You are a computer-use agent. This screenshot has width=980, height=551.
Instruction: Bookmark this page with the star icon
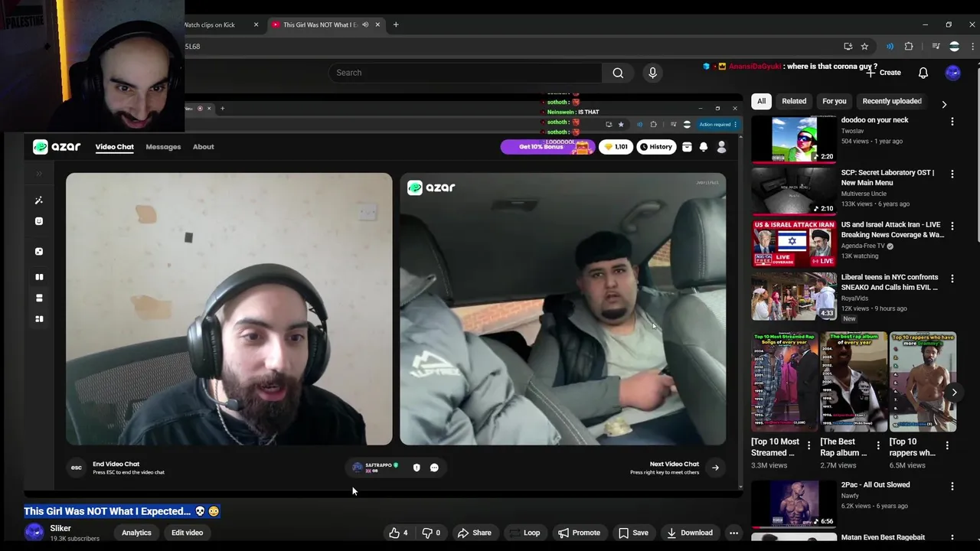click(x=864, y=47)
